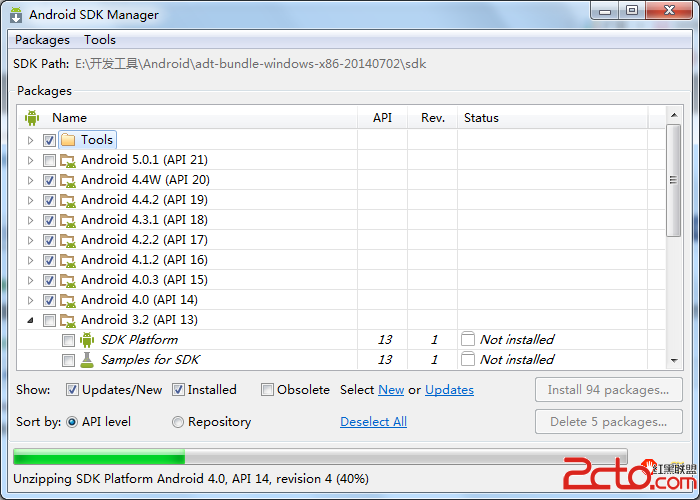The width and height of the screenshot is (700, 500).
Task: Click the Android 4.0.3 (API 15) package folder icon
Action: (68, 280)
